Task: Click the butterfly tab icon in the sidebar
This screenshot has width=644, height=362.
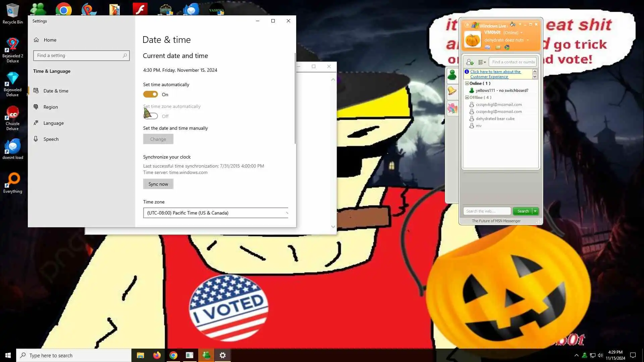Action: [x=452, y=108]
